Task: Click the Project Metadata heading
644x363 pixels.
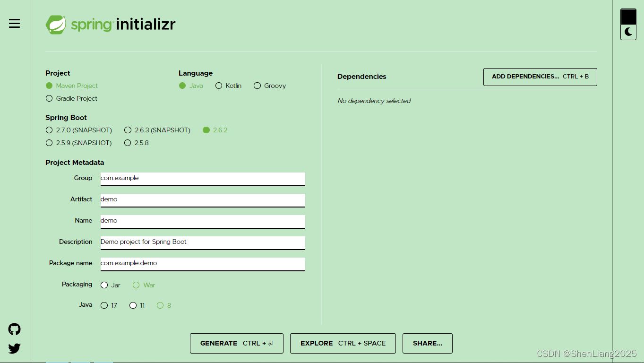Action: pyautogui.click(x=75, y=162)
